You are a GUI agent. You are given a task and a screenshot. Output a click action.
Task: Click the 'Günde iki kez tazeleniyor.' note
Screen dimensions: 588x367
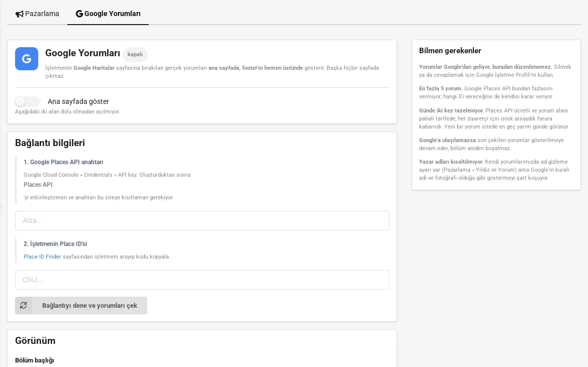click(451, 111)
